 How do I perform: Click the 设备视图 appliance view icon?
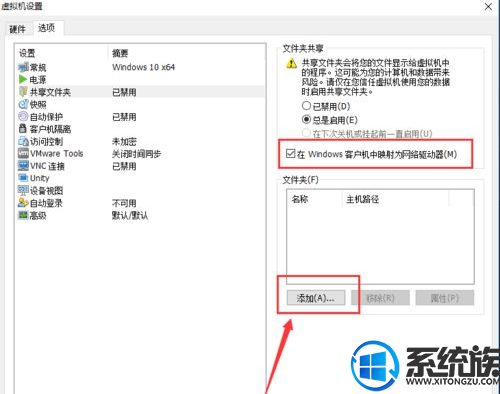click(23, 190)
